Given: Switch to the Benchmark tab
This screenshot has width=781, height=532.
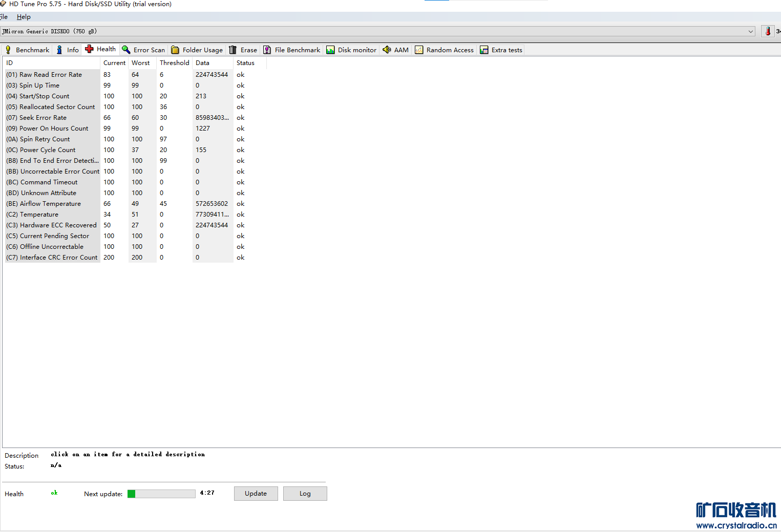Looking at the screenshot, I should [x=27, y=50].
